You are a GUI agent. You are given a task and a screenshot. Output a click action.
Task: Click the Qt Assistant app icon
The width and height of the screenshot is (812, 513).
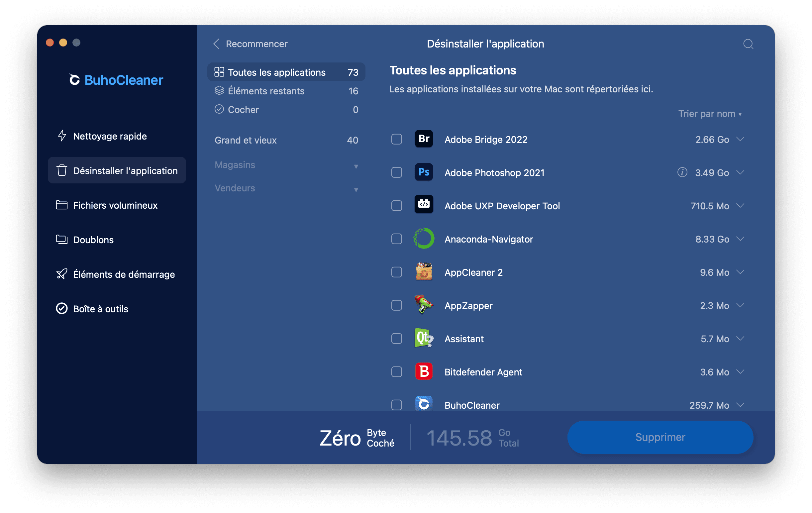click(424, 338)
